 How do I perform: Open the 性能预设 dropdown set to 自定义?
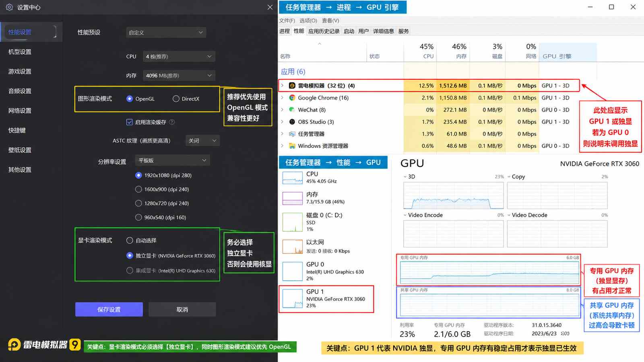point(166,33)
